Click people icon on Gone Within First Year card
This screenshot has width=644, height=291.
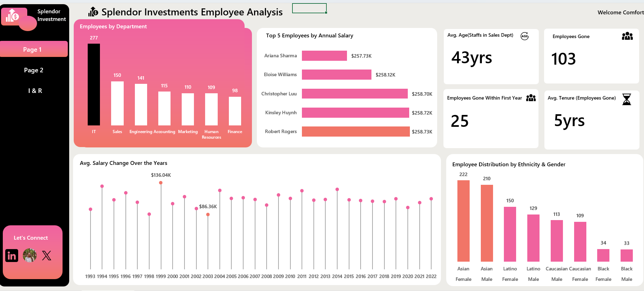(x=531, y=98)
